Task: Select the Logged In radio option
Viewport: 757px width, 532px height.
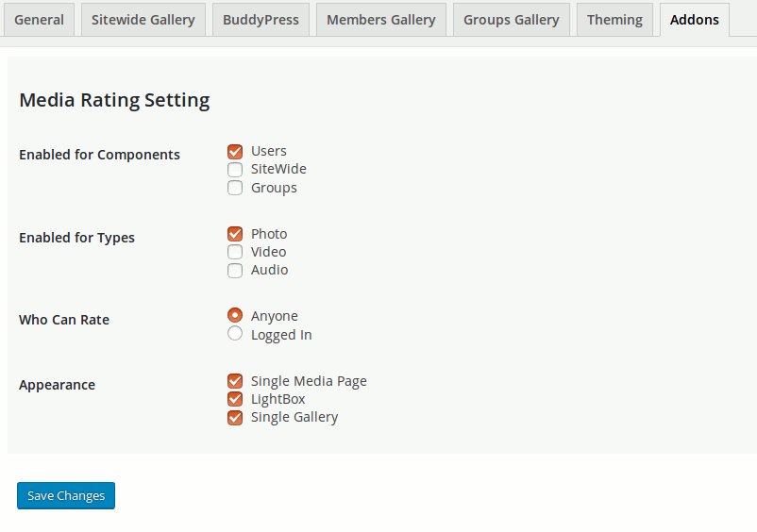Action: click(x=235, y=333)
